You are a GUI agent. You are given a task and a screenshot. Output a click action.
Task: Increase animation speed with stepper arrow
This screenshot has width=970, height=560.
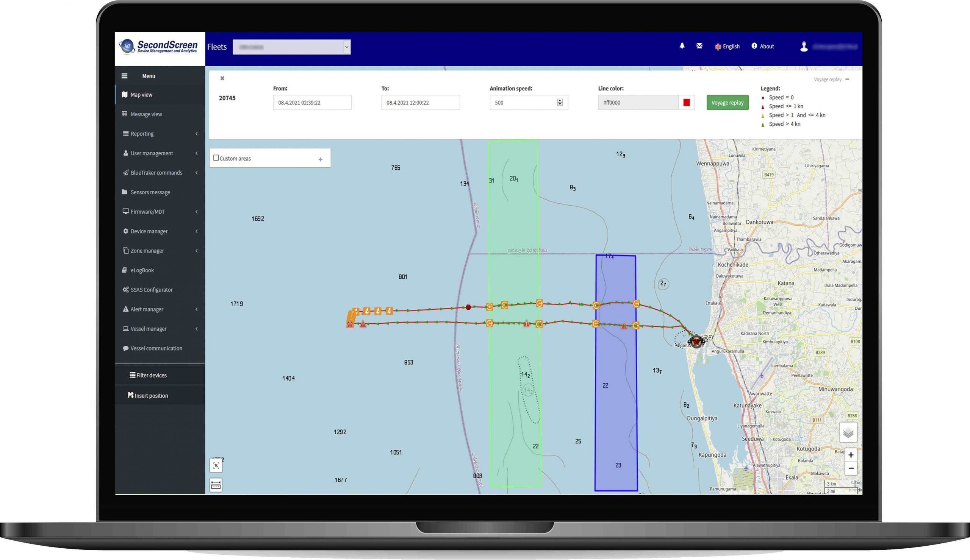560,100
